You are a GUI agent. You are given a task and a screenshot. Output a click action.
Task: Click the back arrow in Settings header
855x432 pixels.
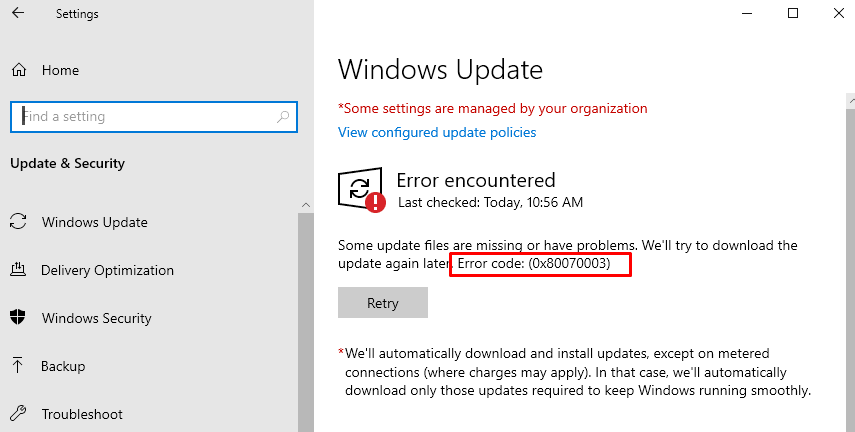point(18,14)
